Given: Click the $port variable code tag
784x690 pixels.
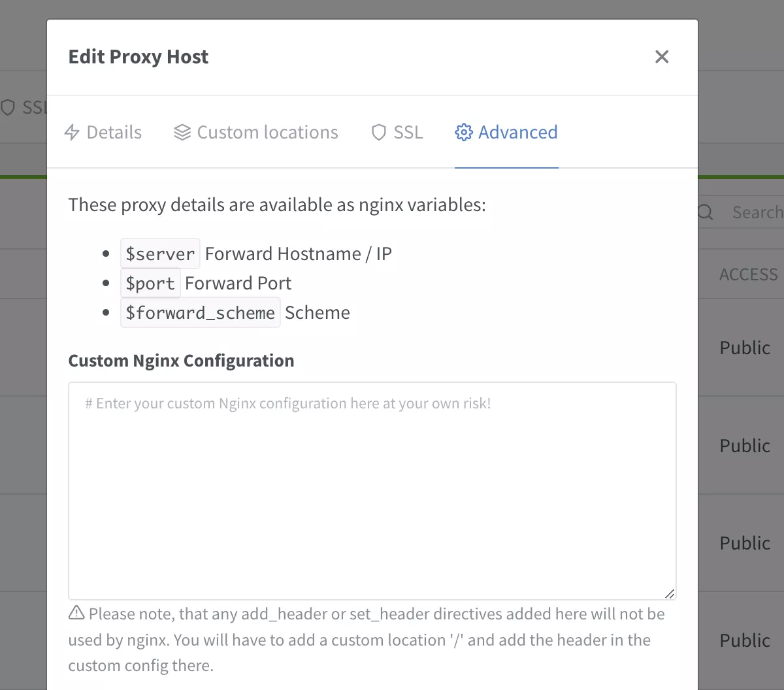Looking at the screenshot, I should 150,284.
